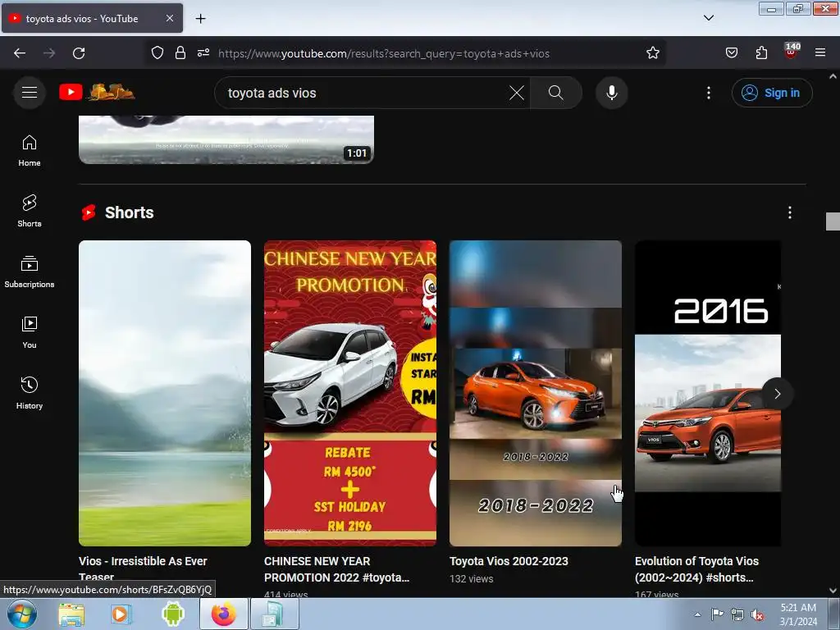Image resolution: width=840 pixels, height=630 pixels.
Task: Open the Evolution of Toyota Vios 2016 thumbnail
Action: click(x=708, y=393)
